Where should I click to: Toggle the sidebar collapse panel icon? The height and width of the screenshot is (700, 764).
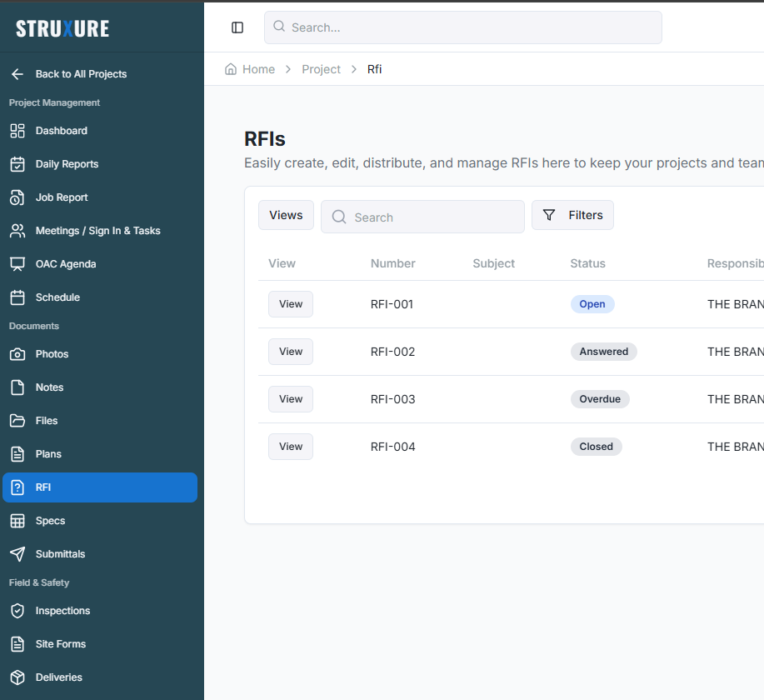237,27
